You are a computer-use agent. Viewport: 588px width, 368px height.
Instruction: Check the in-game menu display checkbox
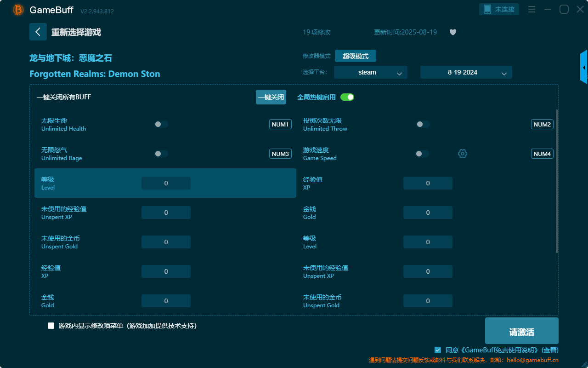click(51, 326)
